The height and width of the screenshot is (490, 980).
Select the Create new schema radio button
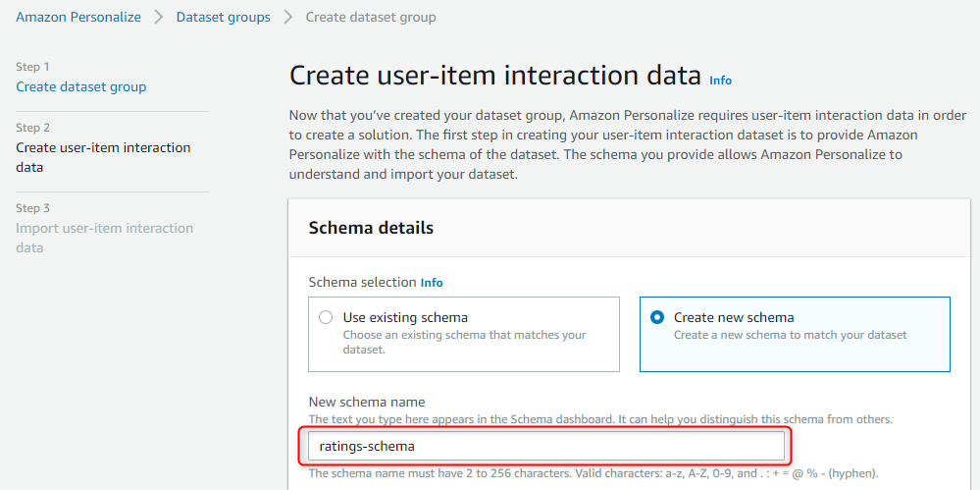click(657, 317)
